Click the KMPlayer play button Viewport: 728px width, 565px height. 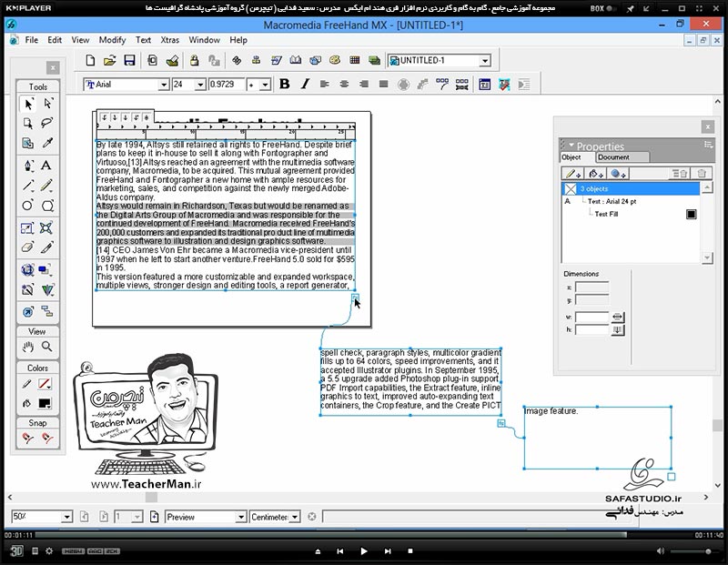point(363,551)
